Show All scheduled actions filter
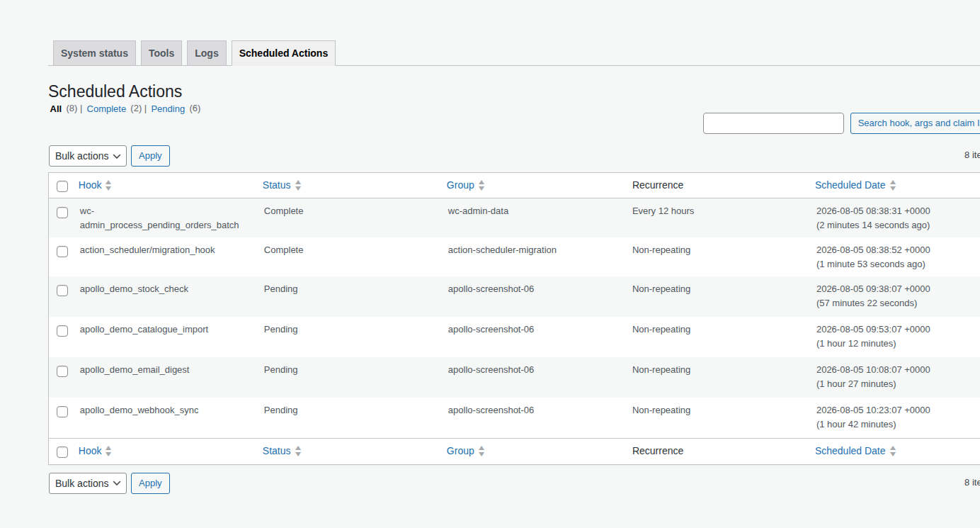Viewport: 980px width, 528px height. pos(56,109)
